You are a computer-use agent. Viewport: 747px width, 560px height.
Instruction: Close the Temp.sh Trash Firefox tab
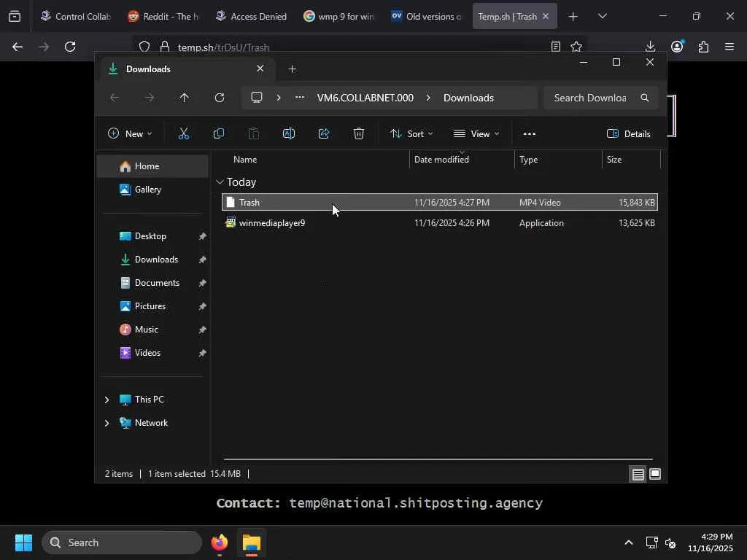click(546, 16)
